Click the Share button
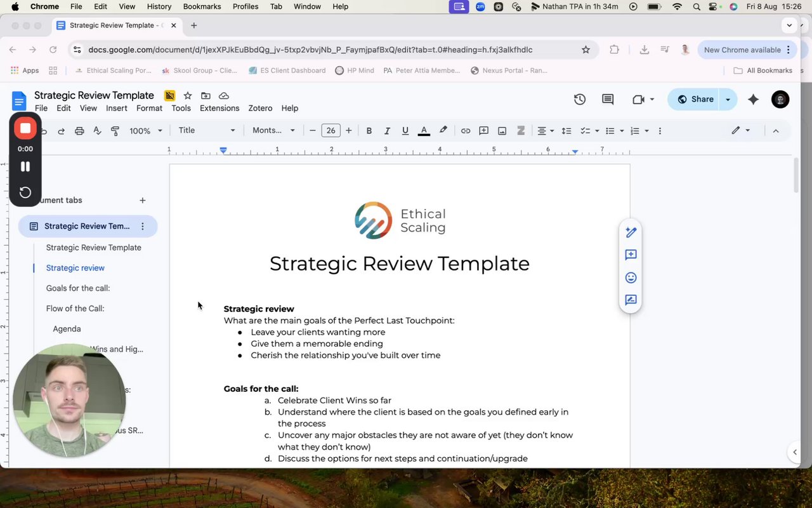This screenshot has height=508, width=812. pyautogui.click(x=695, y=99)
